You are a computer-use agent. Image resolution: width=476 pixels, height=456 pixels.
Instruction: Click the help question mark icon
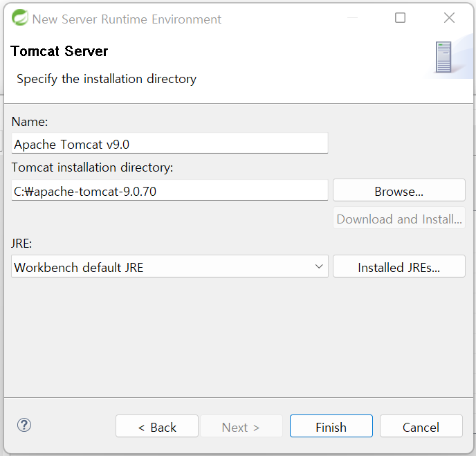click(24, 425)
